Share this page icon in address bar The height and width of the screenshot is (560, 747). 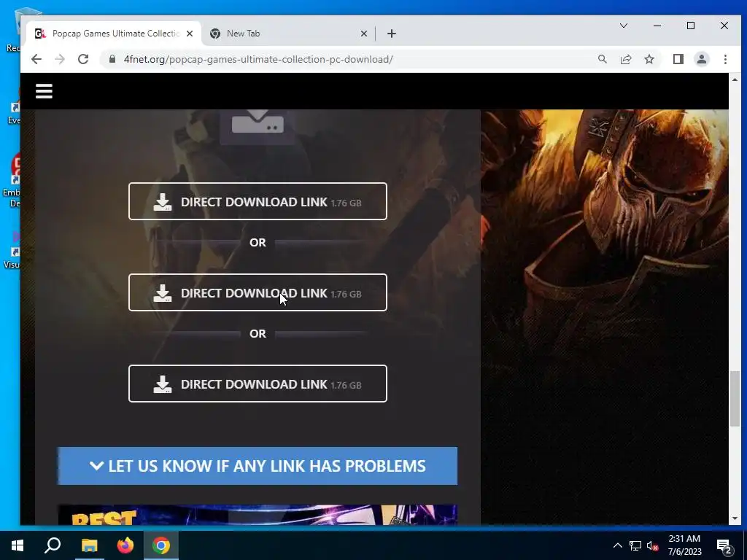[x=625, y=59]
